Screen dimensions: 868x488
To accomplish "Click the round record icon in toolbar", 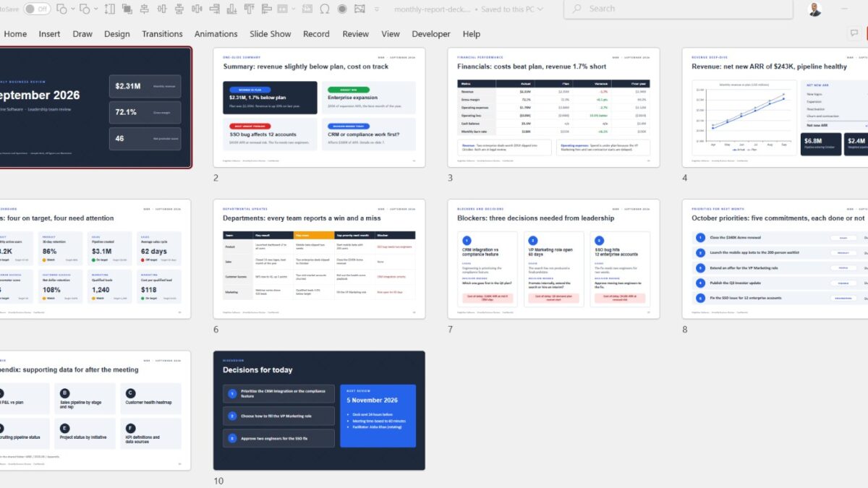I will [x=342, y=9].
